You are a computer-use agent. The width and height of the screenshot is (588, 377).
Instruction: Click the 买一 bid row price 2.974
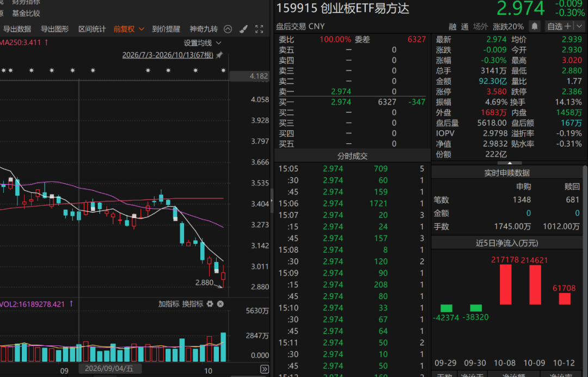[x=341, y=102]
